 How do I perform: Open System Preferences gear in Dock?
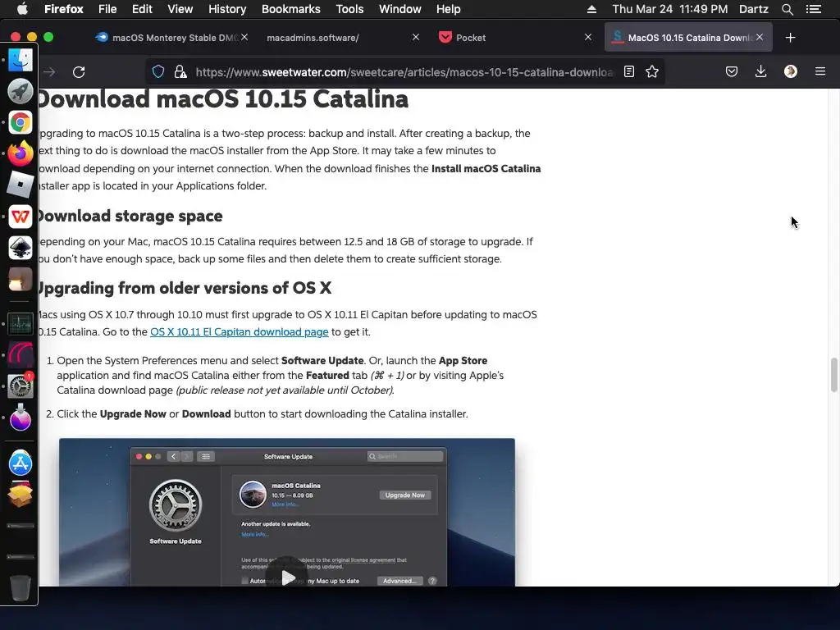(21, 386)
